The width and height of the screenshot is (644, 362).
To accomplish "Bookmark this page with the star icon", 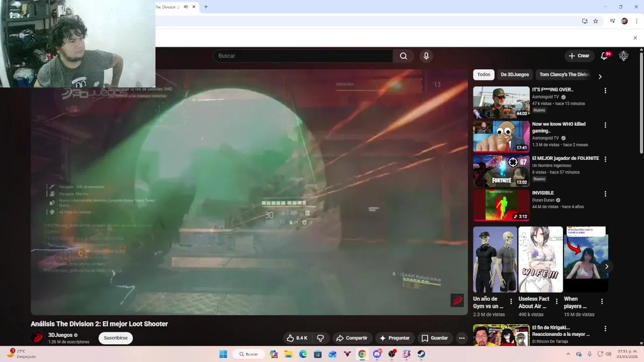I will pyautogui.click(x=596, y=21).
